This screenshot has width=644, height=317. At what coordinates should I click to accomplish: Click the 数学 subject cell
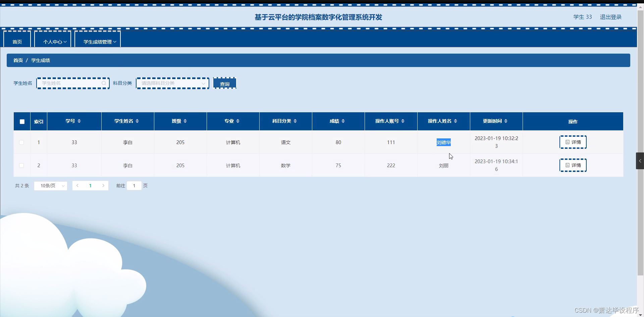286,166
